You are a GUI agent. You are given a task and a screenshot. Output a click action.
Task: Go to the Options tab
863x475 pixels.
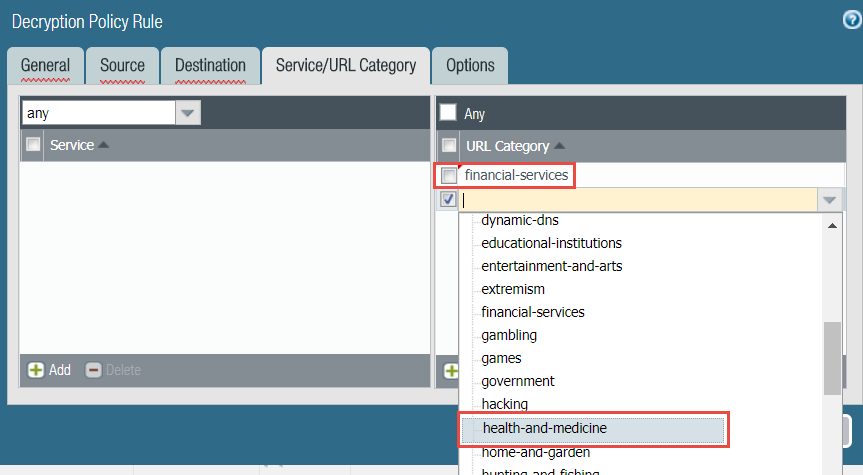point(470,66)
